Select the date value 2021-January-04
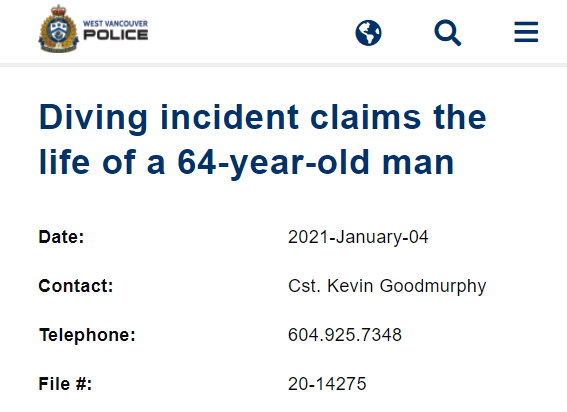 [x=358, y=237]
